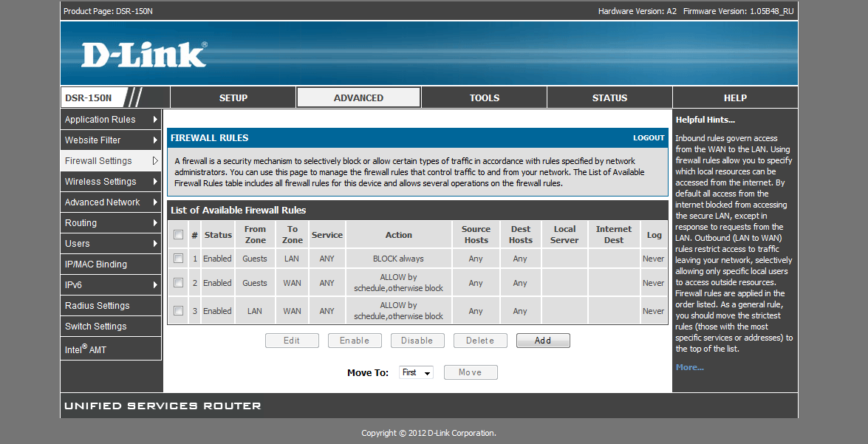Expand the Application Rules submenu arrow
868x444 pixels.
(x=155, y=120)
